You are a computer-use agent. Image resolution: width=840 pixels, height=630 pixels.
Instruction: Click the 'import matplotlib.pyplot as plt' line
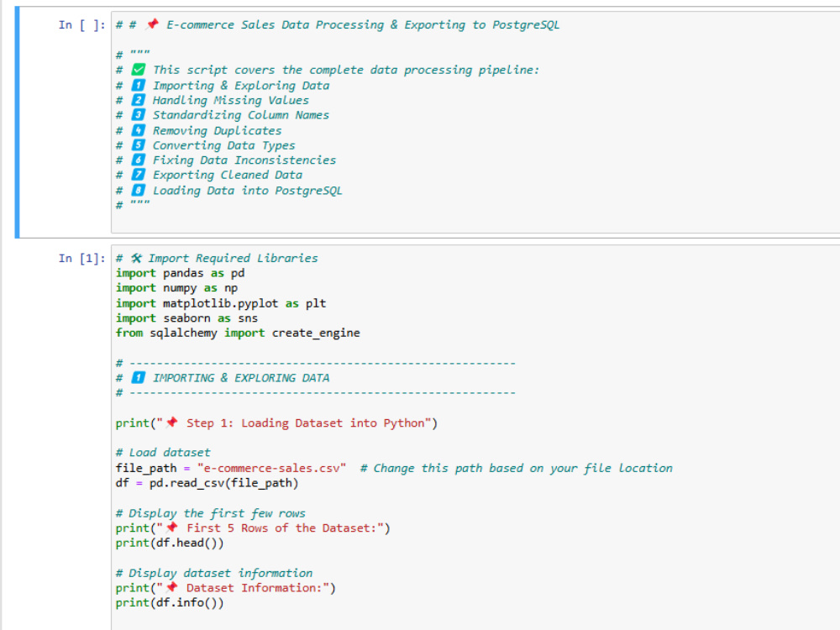221,303
